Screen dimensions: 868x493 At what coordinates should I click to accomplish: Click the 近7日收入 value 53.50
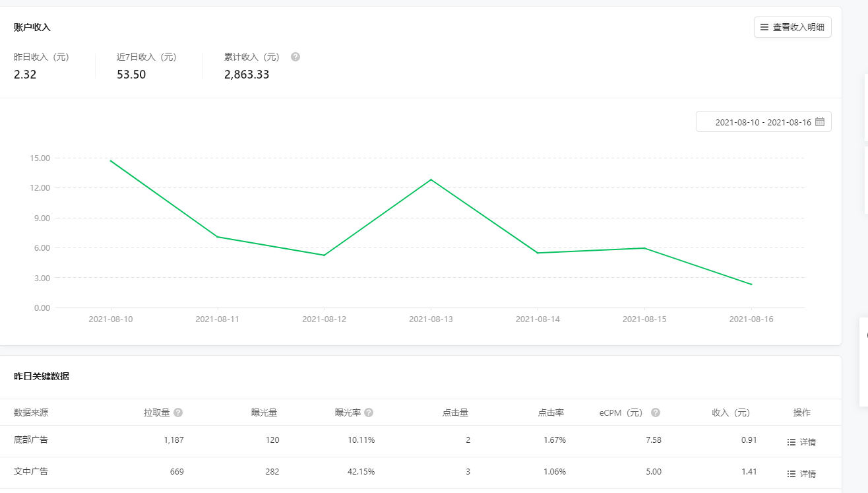click(131, 75)
